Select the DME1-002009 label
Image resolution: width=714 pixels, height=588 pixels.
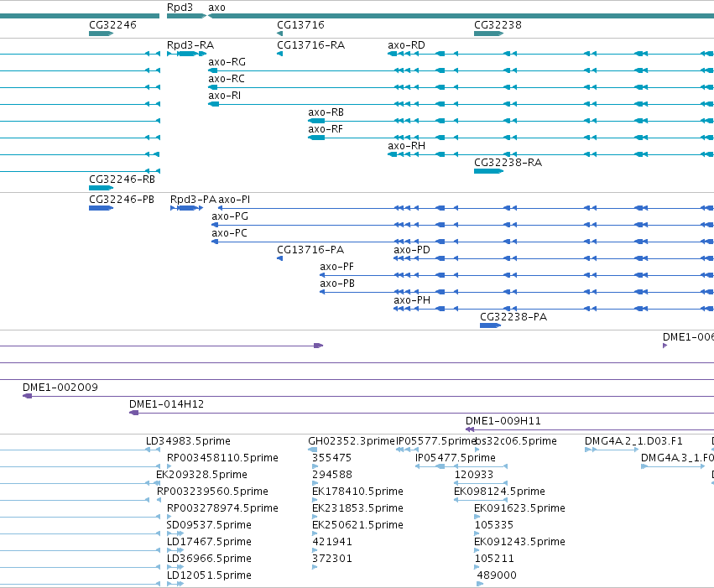click(60, 388)
